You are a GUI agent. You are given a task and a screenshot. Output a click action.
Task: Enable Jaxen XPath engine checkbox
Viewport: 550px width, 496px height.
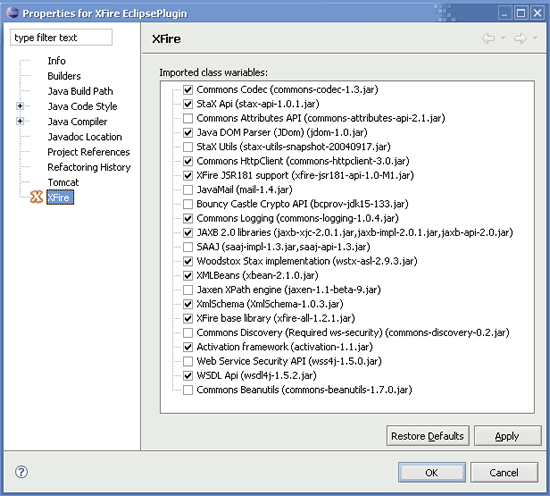188,290
